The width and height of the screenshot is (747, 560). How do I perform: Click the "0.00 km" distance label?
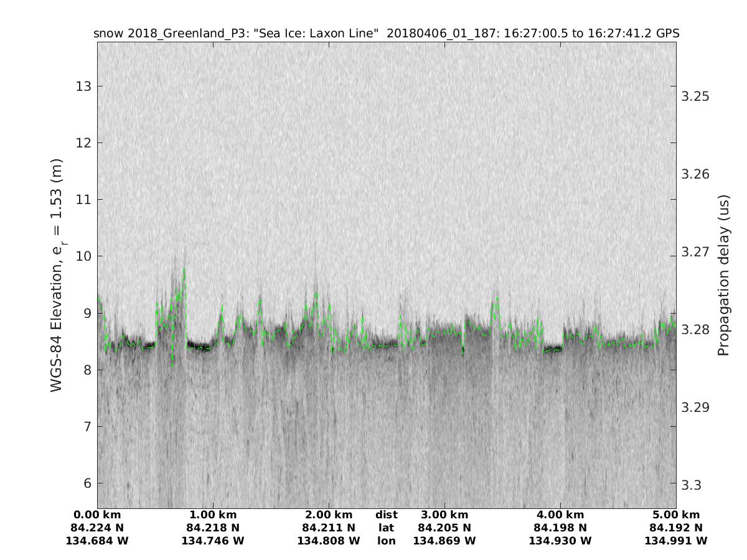pyautogui.click(x=97, y=515)
